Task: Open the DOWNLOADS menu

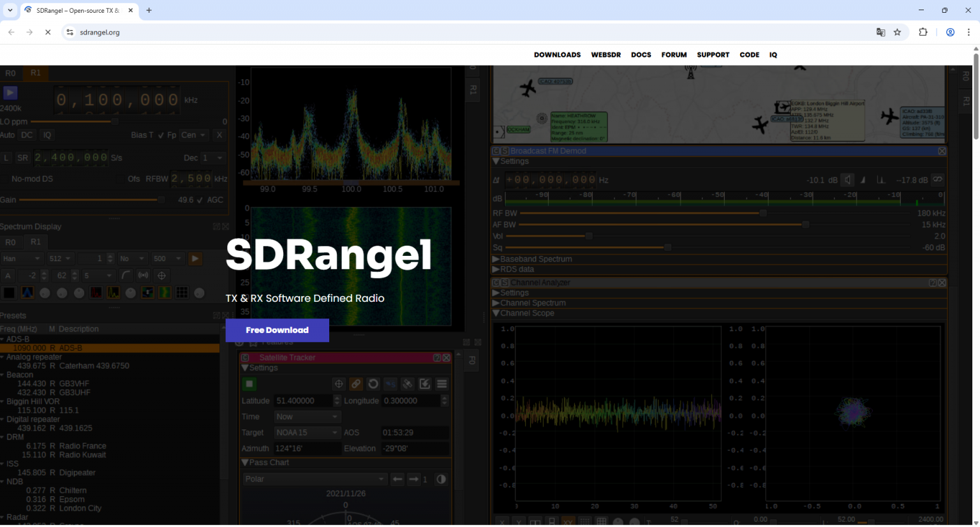Action: pos(557,55)
